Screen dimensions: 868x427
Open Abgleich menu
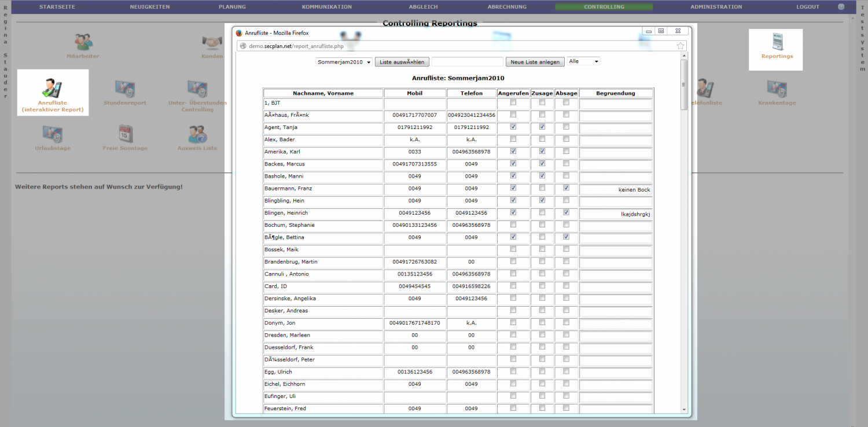pyautogui.click(x=425, y=7)
